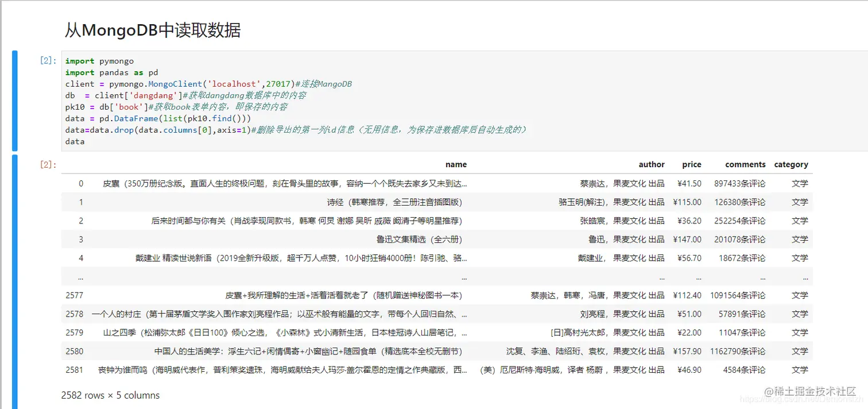Click the name cell starting '后来时间都与你有关'

point(307,221)
